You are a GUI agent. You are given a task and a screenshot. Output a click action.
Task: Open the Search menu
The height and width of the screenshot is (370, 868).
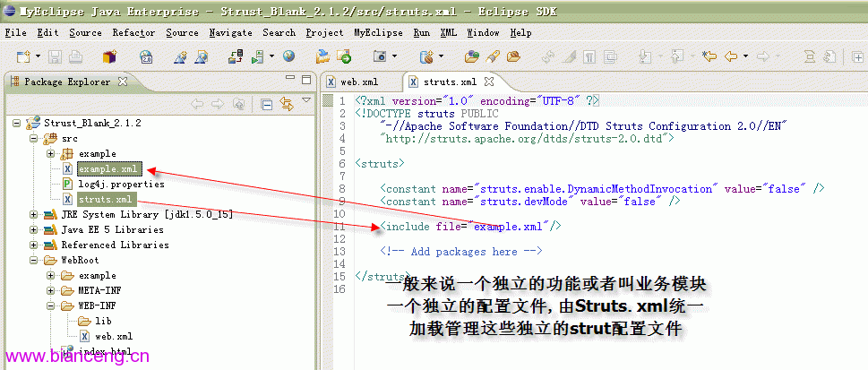click(x=279, y=32)
